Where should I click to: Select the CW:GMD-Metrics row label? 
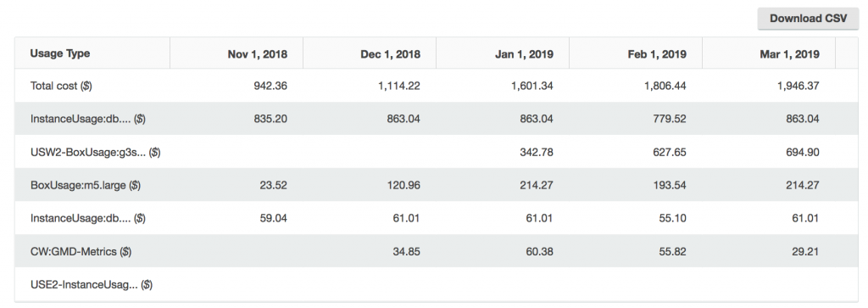point(81,251)
